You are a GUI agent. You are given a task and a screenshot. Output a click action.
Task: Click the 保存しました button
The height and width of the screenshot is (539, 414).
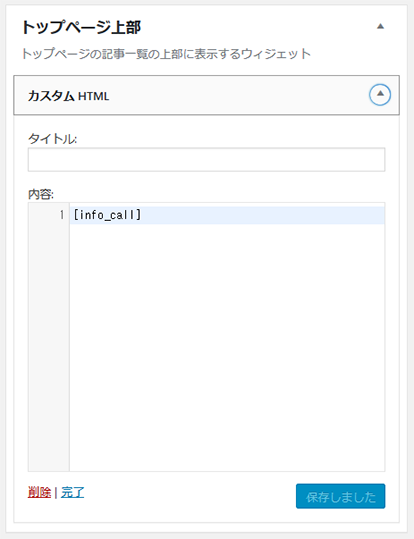pyautogui.click(x=340, y=496)
